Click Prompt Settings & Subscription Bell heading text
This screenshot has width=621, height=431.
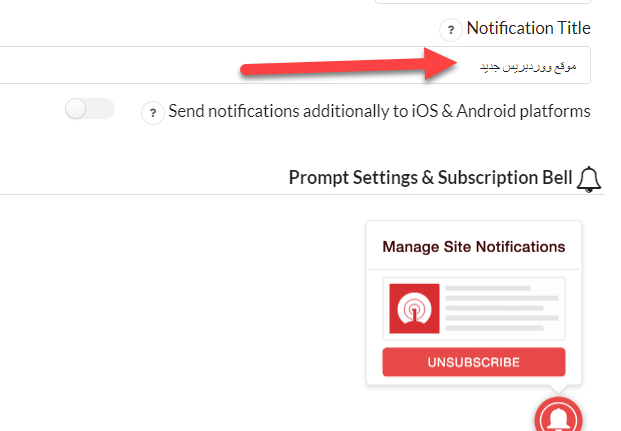[430, 178]
